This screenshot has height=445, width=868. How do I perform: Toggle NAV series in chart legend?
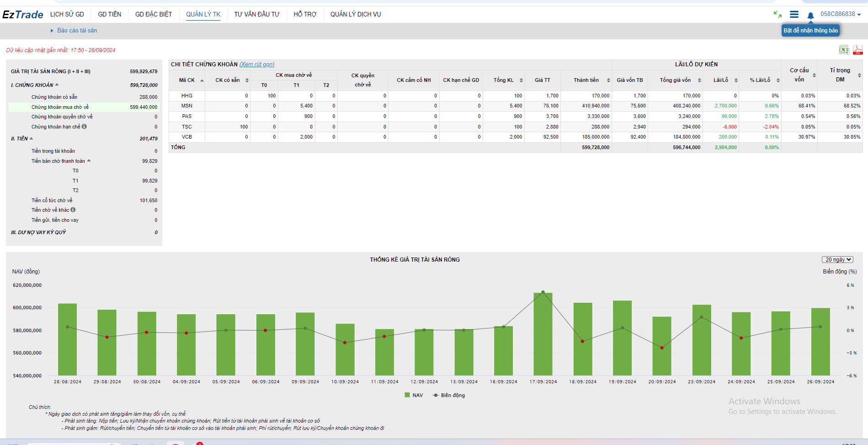coord(414,395)
